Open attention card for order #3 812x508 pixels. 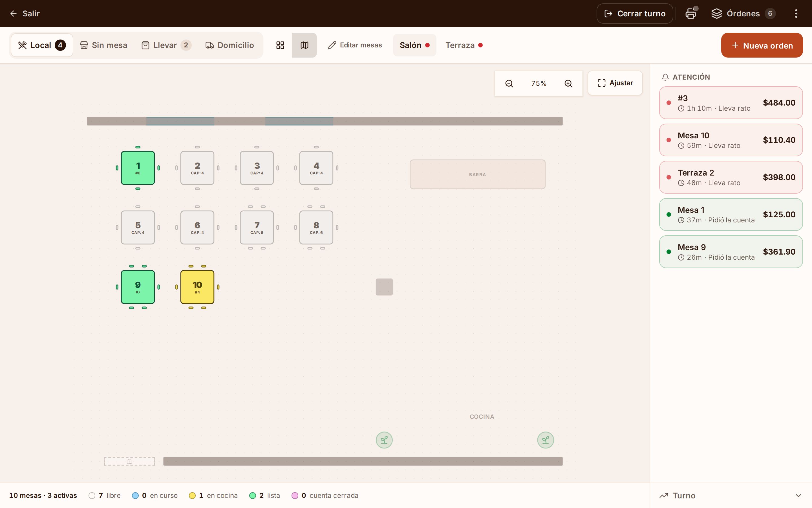pyautogui.click(x=731, y=103)
